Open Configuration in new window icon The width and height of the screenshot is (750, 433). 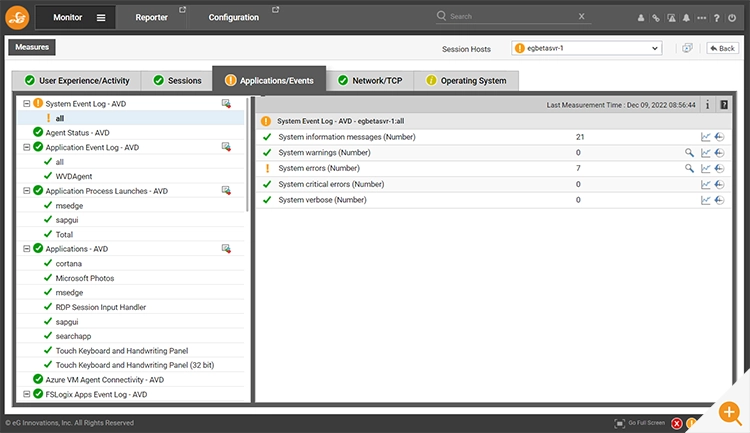(x=276, y=10)
